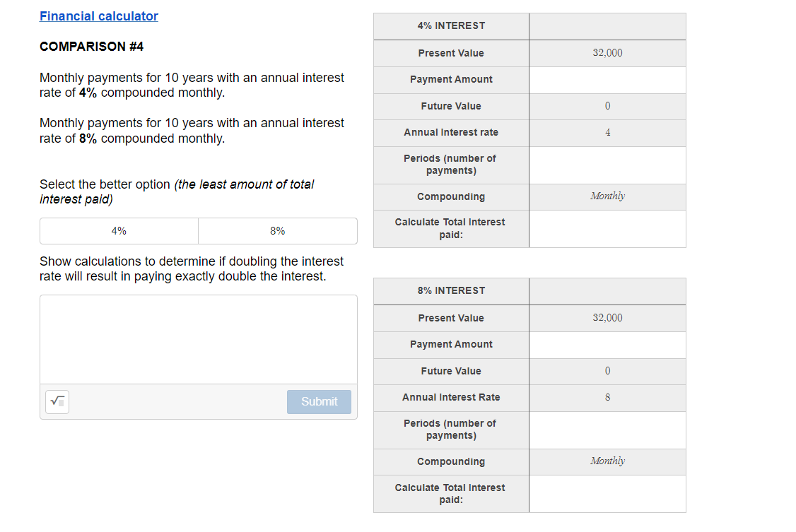Select the 8% option as the better choice

277,230
